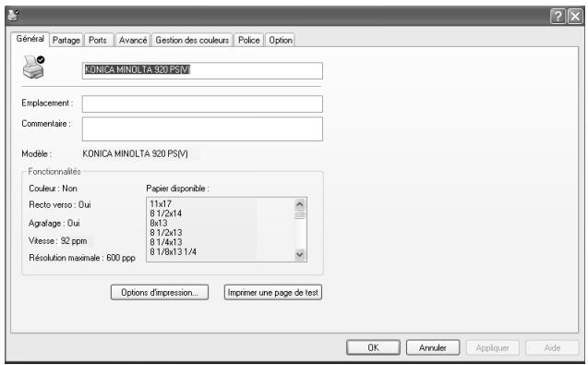Select the 8 1/4x13 paper entry
The image size is (588, 365).
[166, 242]
